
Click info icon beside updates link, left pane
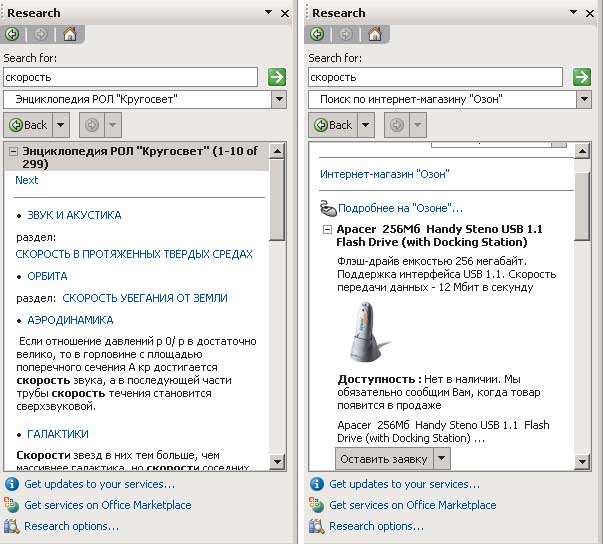click(12, 484)
